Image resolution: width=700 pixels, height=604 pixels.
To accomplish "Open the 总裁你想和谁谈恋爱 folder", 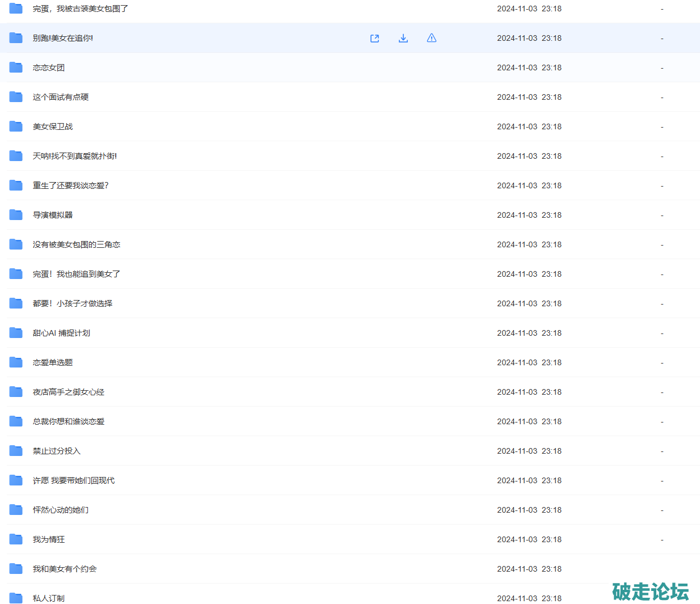I will tap(69, 421).
